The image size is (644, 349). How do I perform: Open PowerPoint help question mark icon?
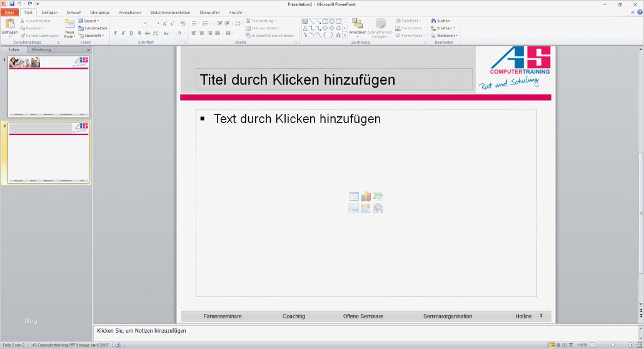point(640,13)
